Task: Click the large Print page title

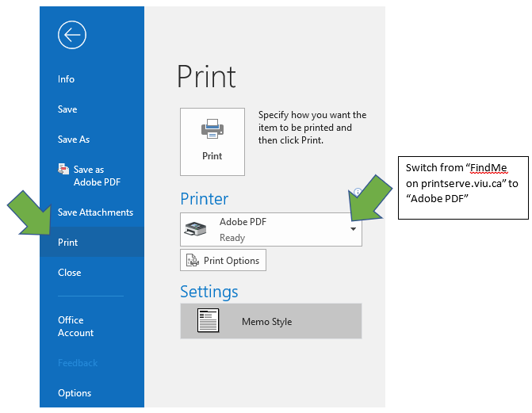Action: [x=206, y=77]
